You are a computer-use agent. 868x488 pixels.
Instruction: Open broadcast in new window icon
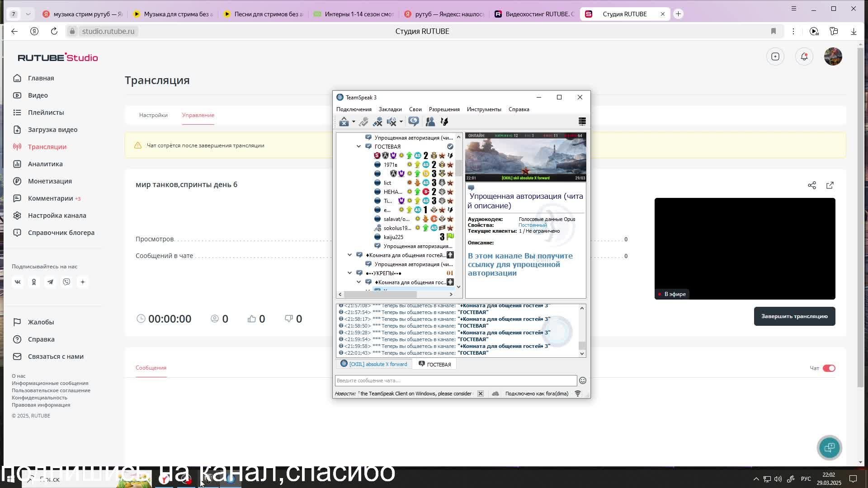point(830,185)
